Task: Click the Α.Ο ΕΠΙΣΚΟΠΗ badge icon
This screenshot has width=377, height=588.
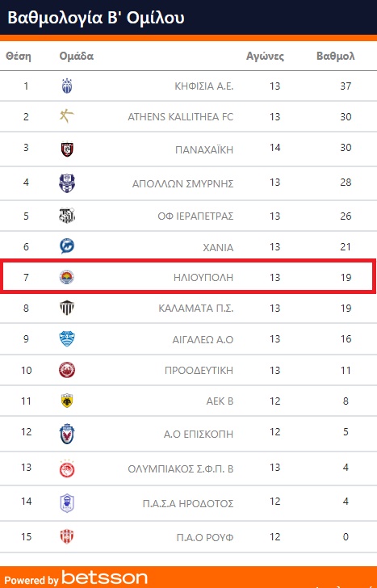Action: [x=67, y=434]
